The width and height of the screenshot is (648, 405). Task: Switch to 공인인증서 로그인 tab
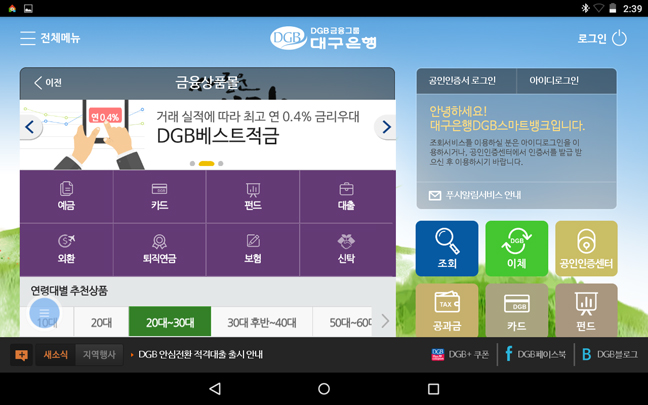tap(466, 81)
